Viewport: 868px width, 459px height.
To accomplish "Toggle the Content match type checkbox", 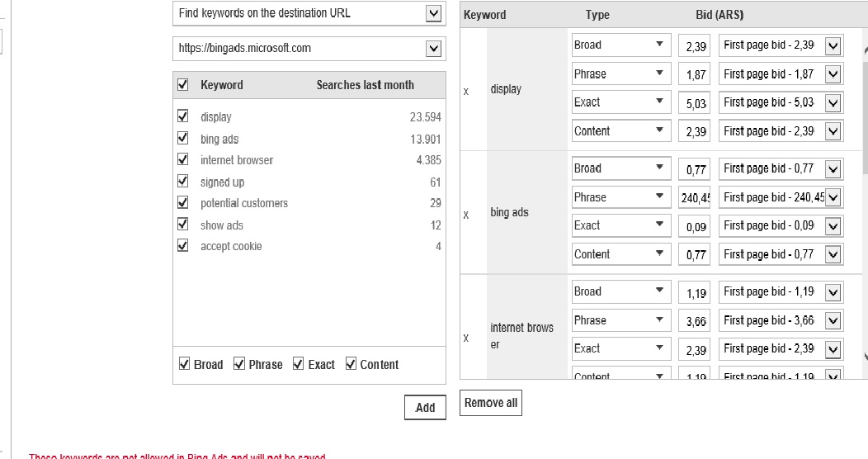I will click(351, 364).
